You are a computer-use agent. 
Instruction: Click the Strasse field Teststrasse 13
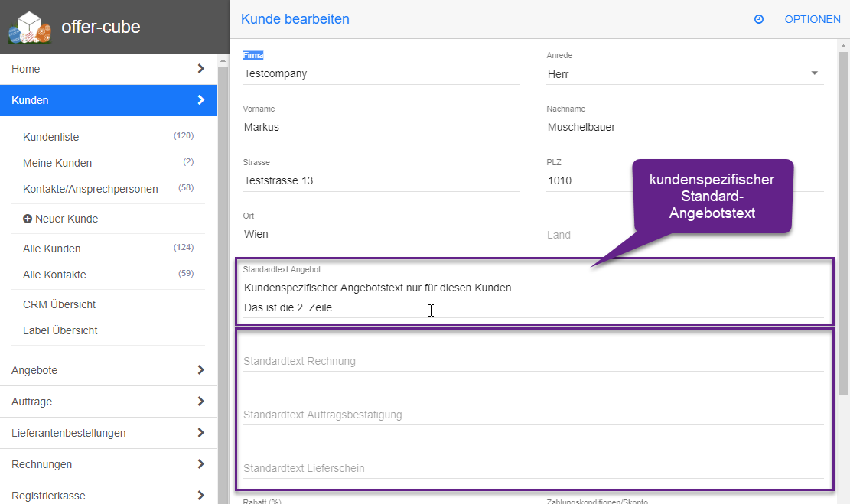pyautogui.click(x=382, y=181)
